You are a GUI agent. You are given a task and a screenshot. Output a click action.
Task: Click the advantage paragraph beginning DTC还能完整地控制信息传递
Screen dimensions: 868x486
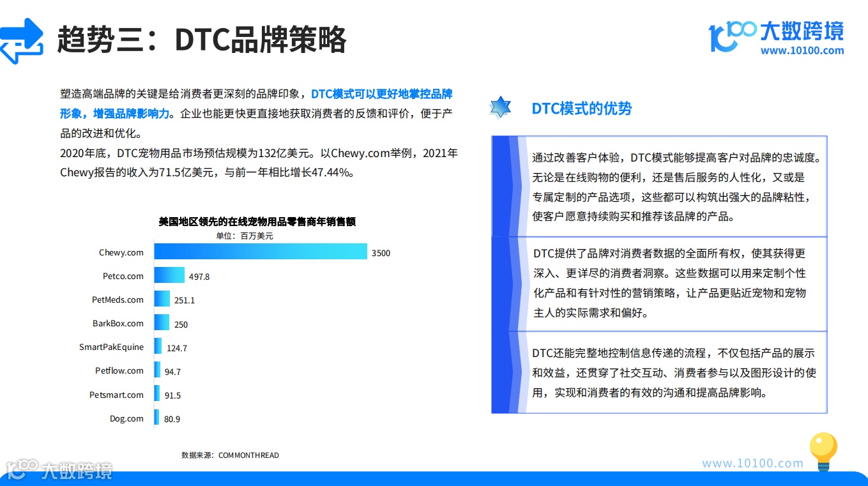coord(674,373)
